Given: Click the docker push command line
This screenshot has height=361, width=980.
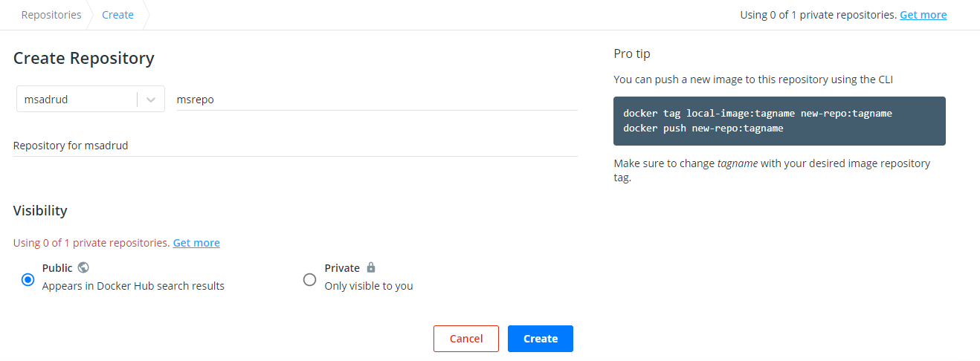Looking at the screenshot, I should [703, 128].
